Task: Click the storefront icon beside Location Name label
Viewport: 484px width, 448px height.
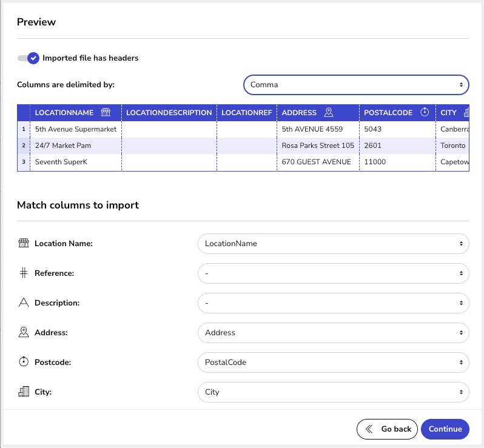Action: [24, 243]
